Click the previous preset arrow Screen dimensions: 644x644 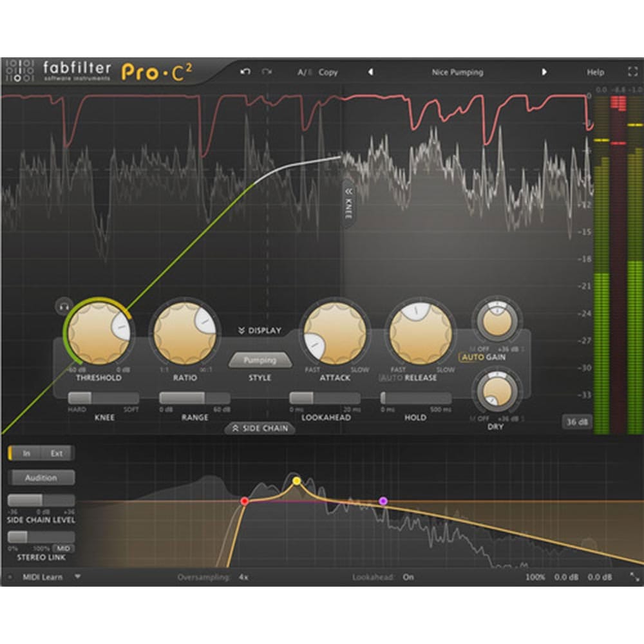click(x=370, y=72)
